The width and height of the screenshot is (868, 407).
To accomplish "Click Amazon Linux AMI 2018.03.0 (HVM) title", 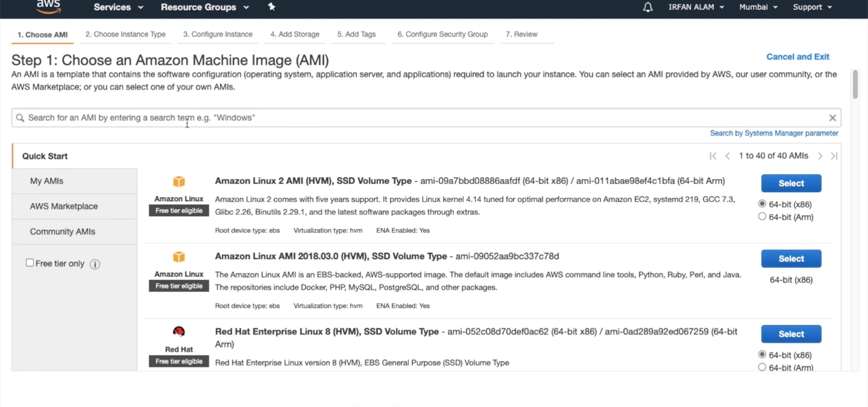I will click(331, 256).
